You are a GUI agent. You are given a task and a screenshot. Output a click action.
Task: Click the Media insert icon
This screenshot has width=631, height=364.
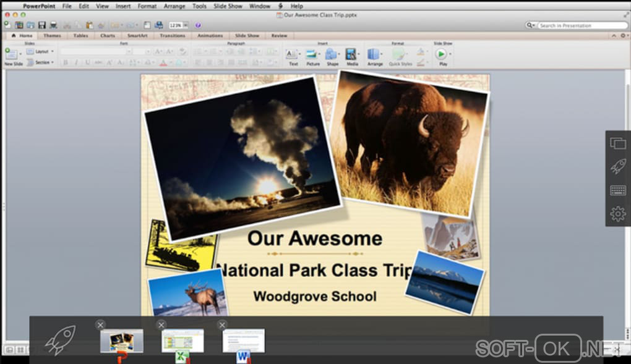pyautogui.click(x=351, y=55)
